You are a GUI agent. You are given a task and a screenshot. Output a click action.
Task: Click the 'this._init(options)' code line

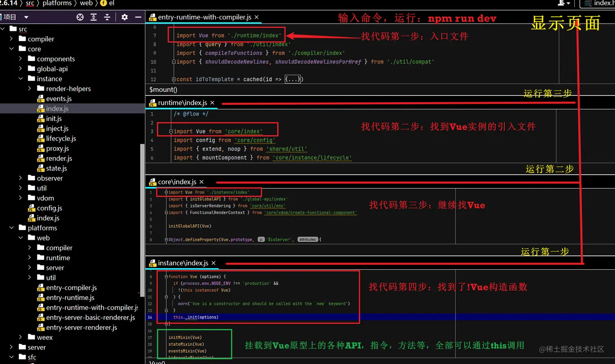(x=196, y=317)
